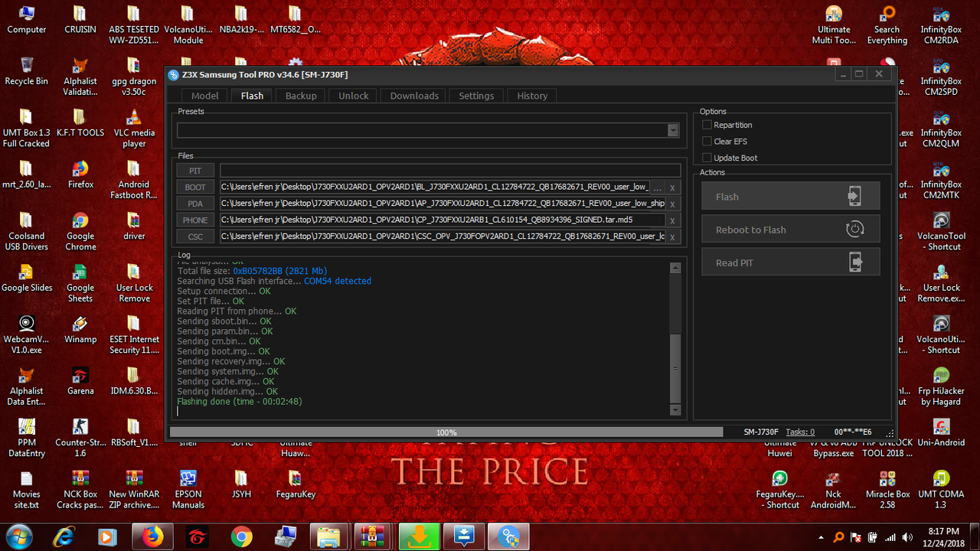Click the power-cycle icon on Reboot to Flash
Viewport: 980px width, 551px height.
(x=855, y=229)
